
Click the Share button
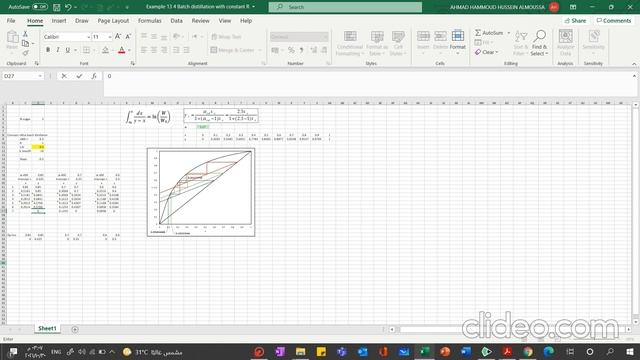pyautogui.click(x=576, y=20)
